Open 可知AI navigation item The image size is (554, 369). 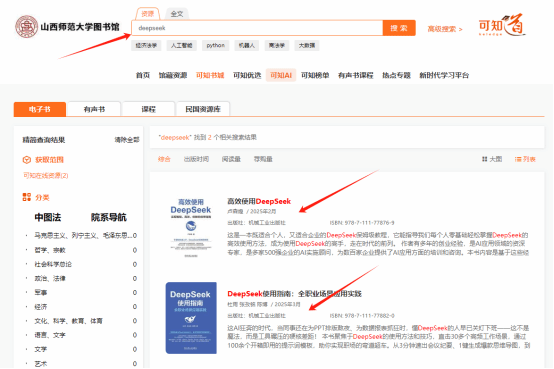[281, 75]
